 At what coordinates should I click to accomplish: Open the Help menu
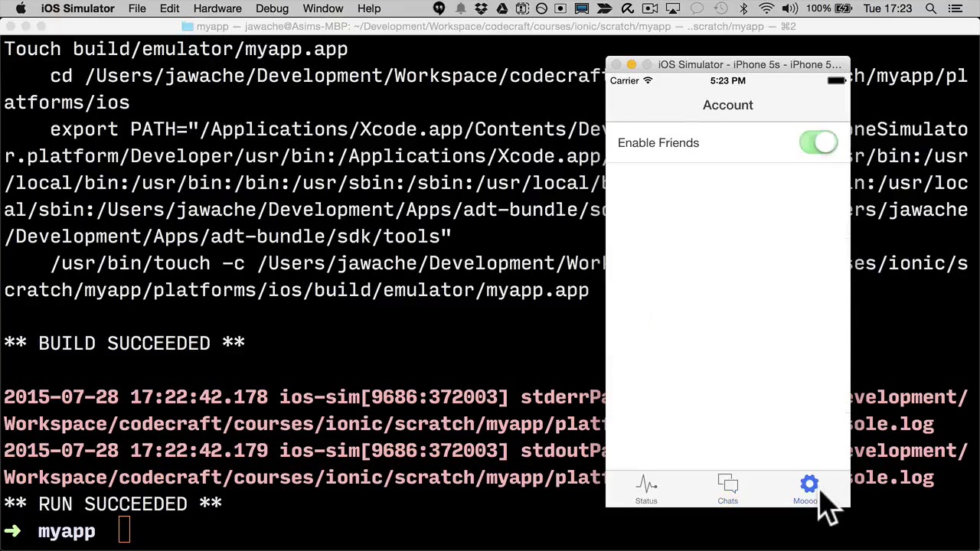pos(369,8)
